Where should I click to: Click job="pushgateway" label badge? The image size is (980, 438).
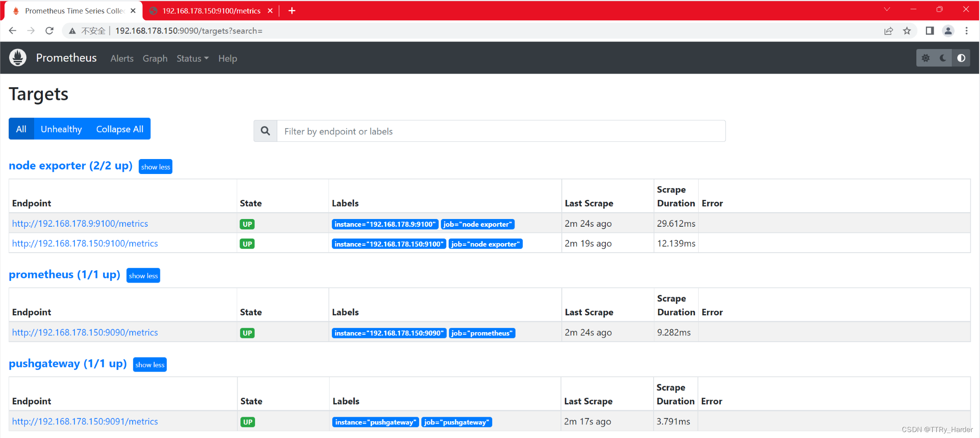[x=457, y=422]
